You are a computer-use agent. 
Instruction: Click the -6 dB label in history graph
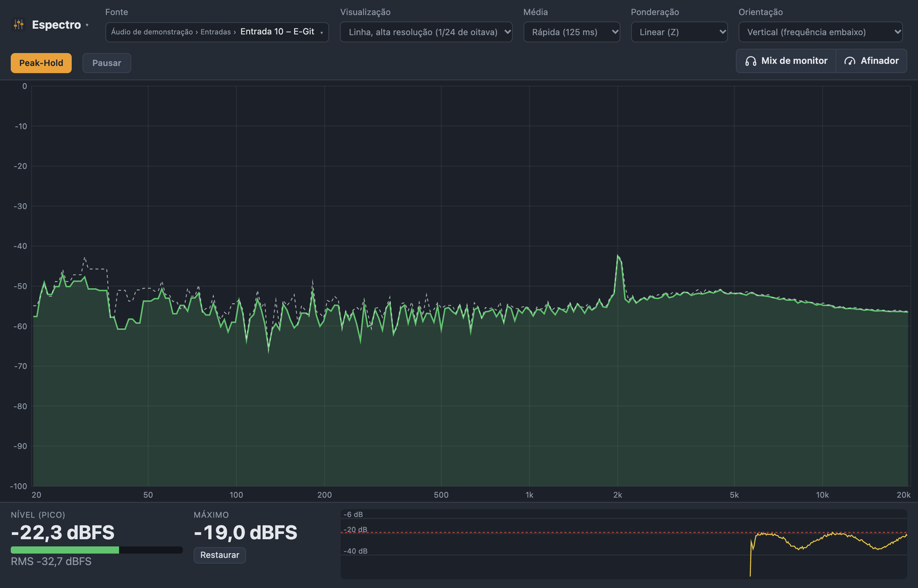point(353,515)
